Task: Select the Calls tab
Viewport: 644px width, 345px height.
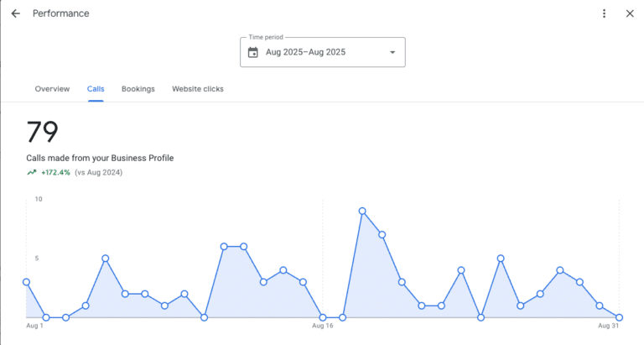Action: point(96,89)
